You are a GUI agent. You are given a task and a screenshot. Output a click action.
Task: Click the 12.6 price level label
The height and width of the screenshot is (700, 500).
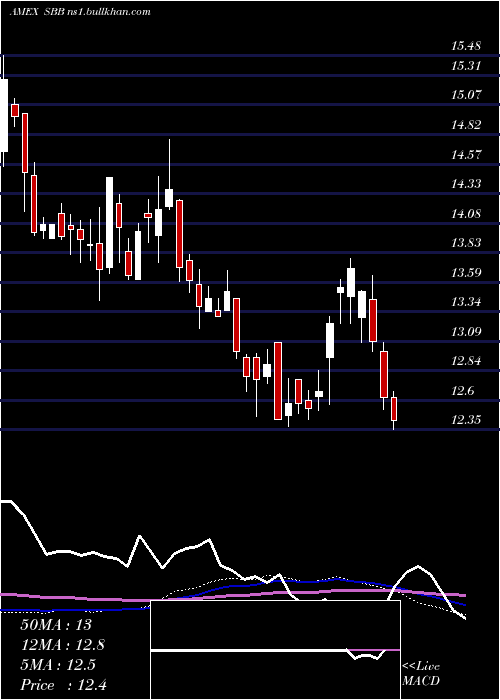click(x=462, y=391)
